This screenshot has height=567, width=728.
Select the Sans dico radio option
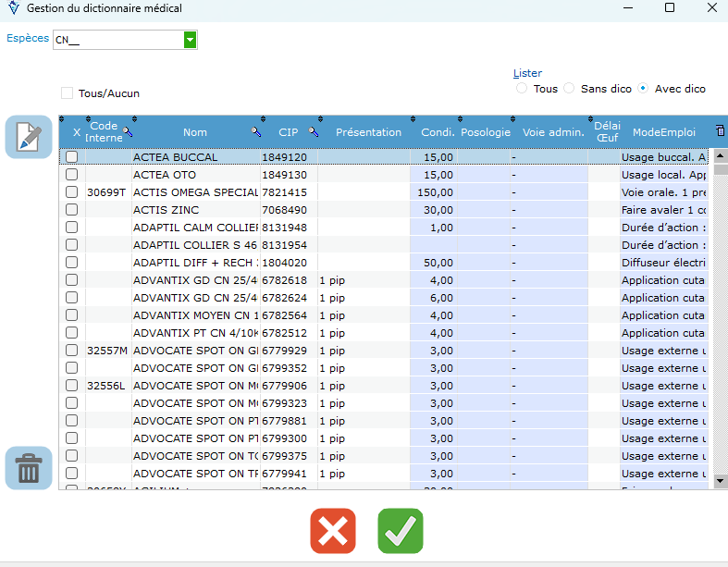click(569, 88)
